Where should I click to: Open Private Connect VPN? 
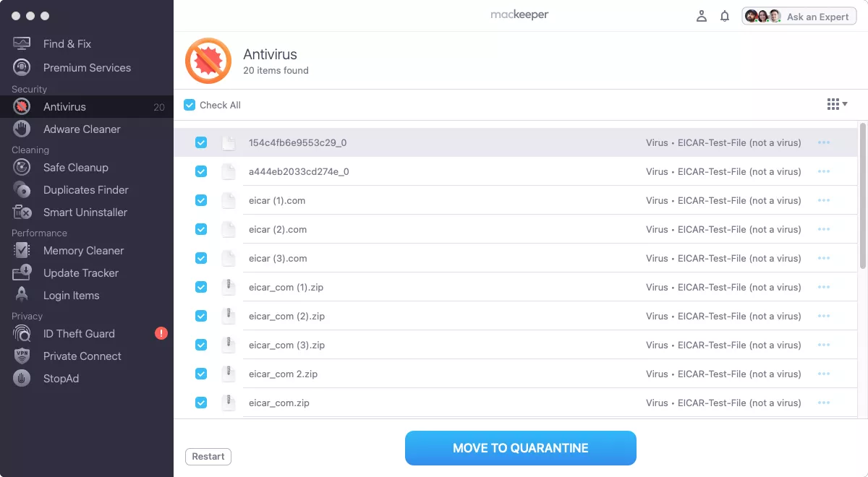[81, 356]
